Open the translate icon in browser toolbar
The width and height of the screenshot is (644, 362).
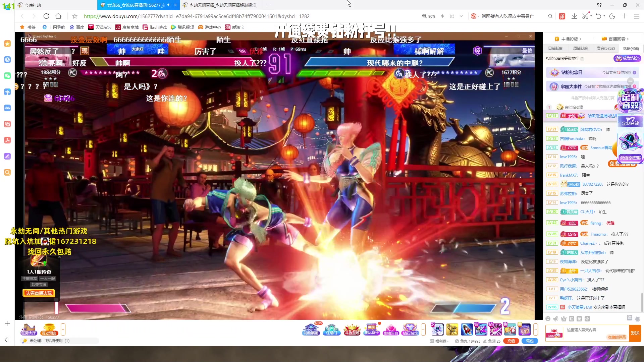562,16
